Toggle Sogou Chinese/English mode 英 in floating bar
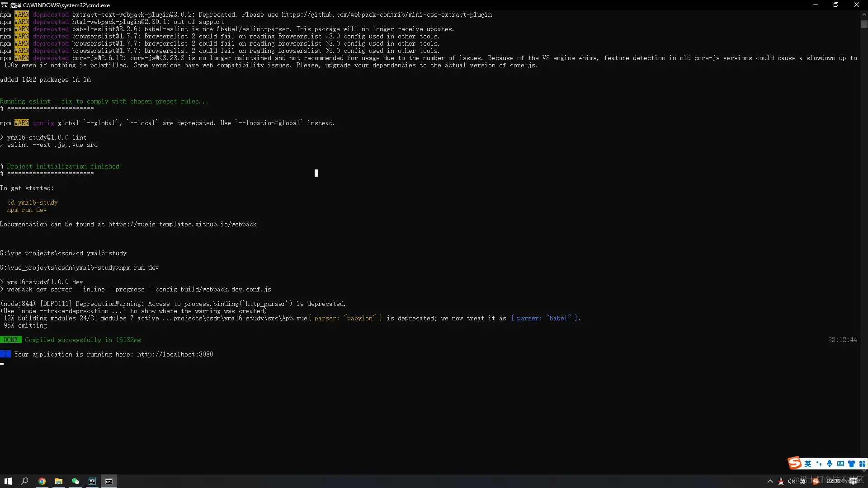 (808, 464)
